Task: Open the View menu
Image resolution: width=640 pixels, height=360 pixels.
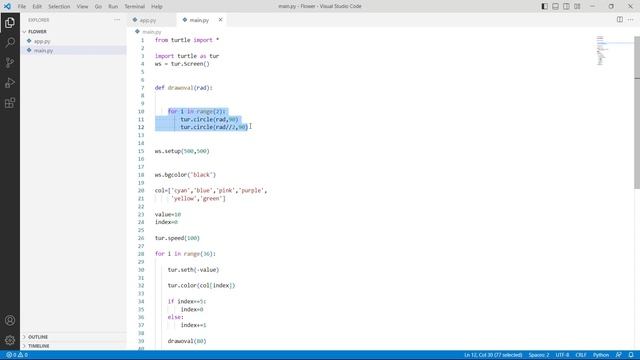Action: (82, 7)
